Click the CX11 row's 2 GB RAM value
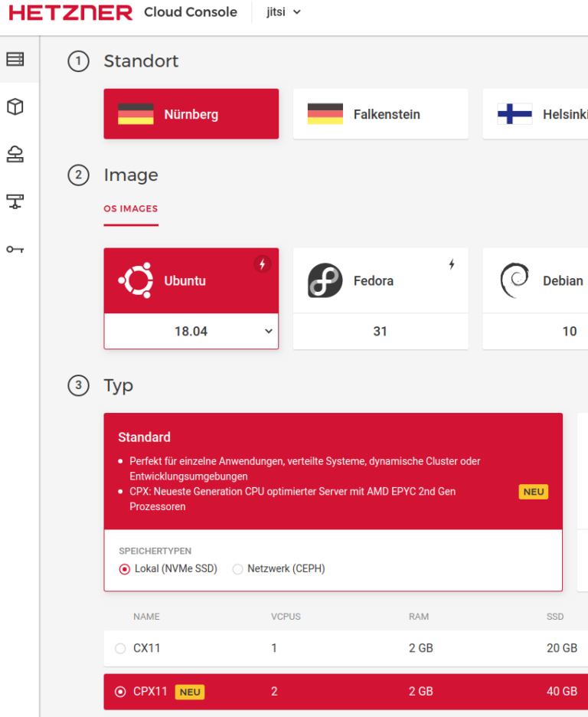This screenshot has width=588, height=717. (x=421, y=648)
